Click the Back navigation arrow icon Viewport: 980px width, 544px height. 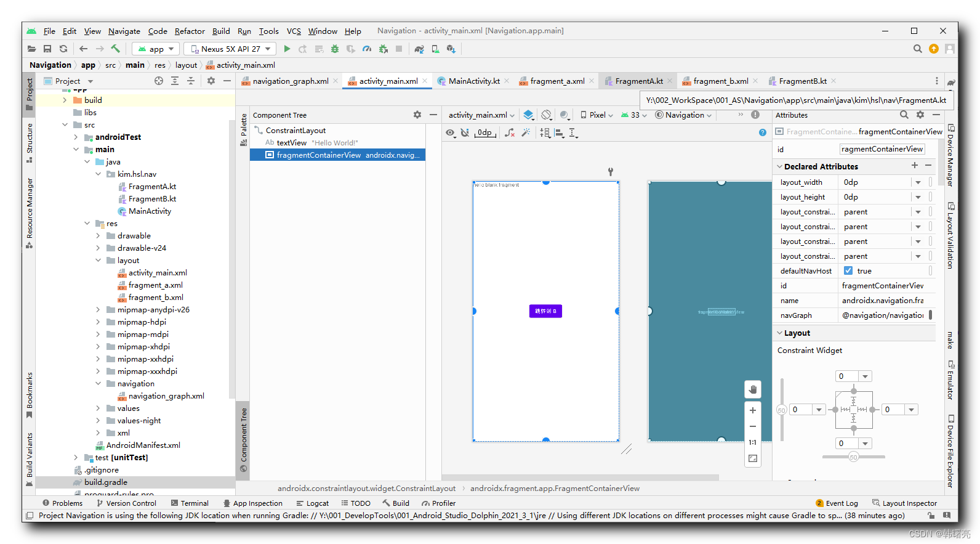83,49
